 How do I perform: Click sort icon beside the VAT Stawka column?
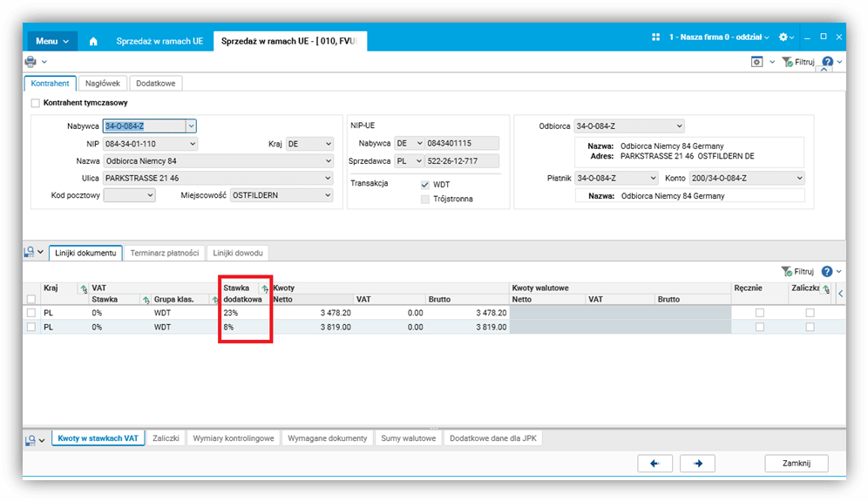(x=146, y=300)
